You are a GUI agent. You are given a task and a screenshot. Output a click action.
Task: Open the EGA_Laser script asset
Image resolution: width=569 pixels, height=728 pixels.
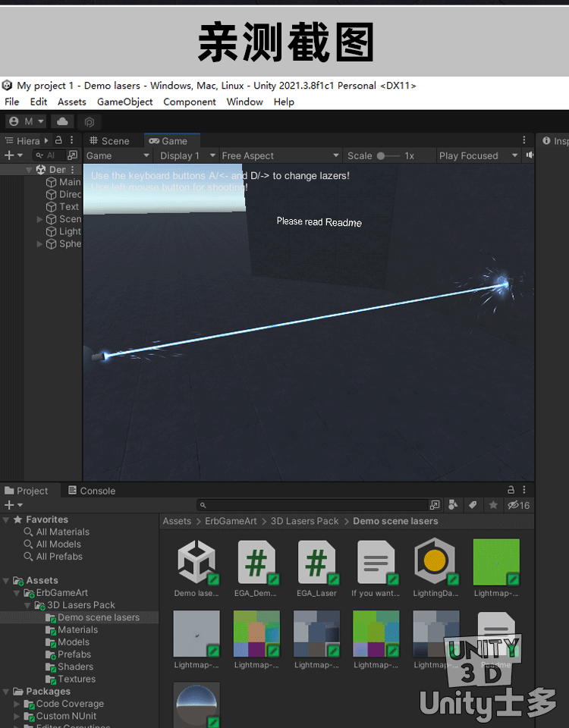tap(316, 564)
